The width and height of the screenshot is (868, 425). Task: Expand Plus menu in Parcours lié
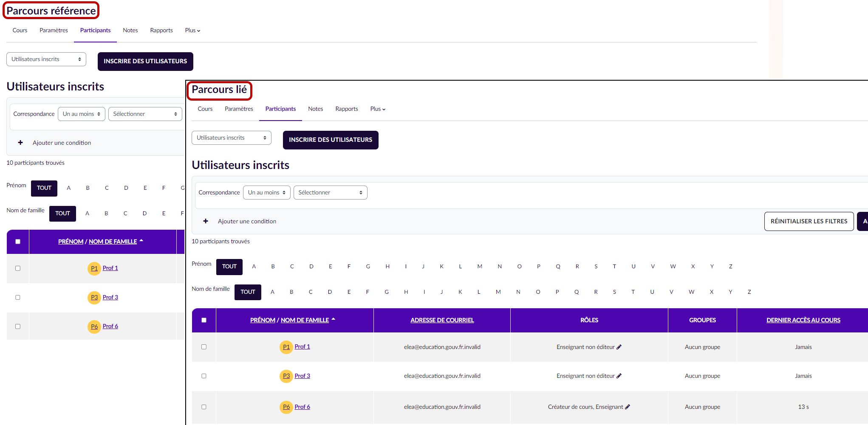tap(378, 109)
